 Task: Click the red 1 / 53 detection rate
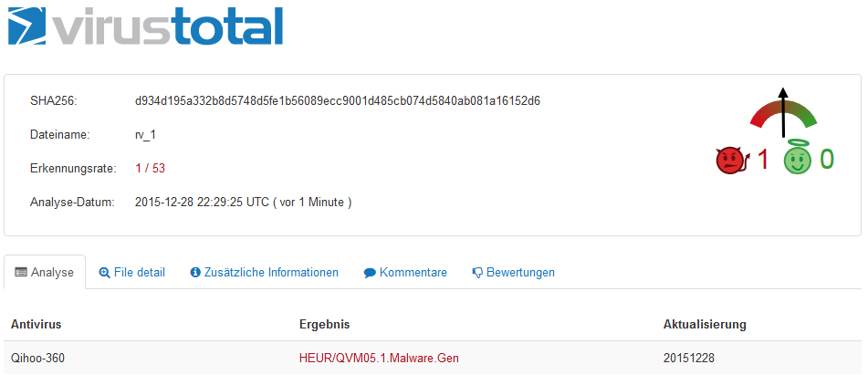coord(150,169)
